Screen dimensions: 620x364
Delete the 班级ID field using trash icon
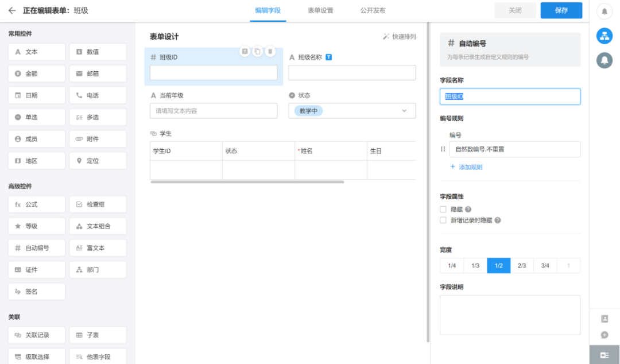point(270,51)
